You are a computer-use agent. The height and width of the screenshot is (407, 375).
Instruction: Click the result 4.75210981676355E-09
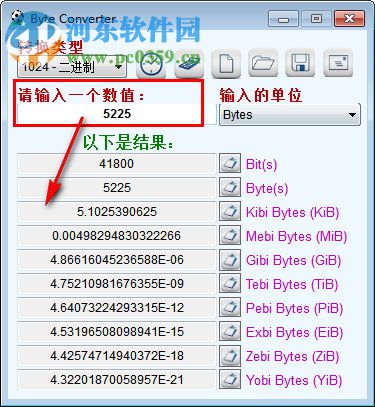point(117,284)
